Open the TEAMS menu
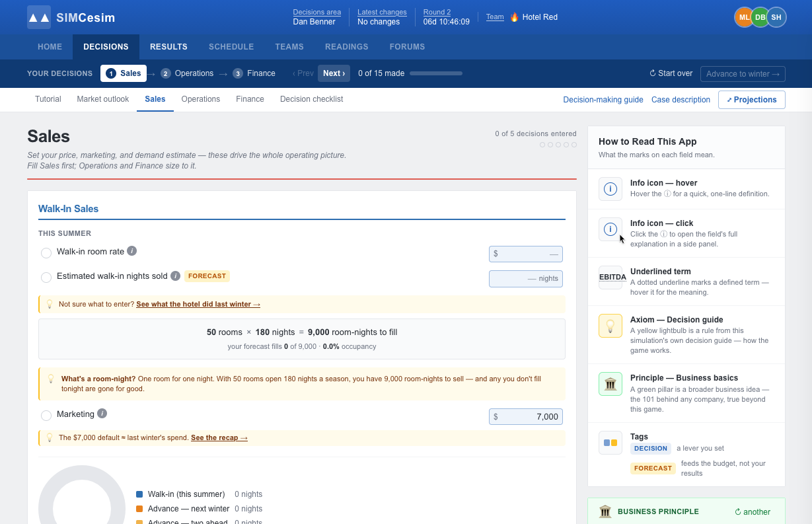The width and height of the screenshot is (812, 524). tap(289, 47)
